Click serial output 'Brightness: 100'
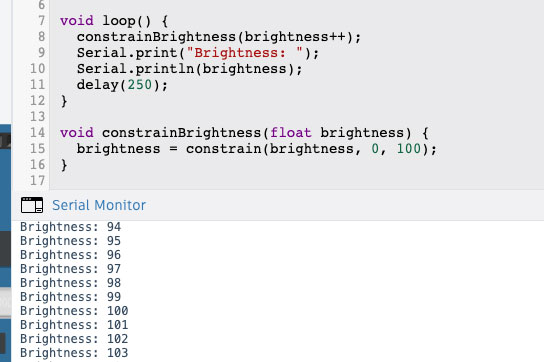 click(x=74, y=311)
